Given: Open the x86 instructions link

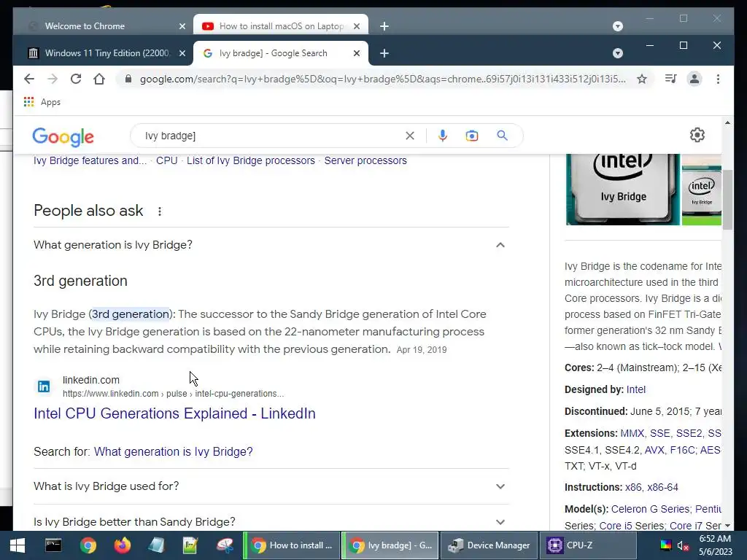Looking at the screenshot, I should point(633,487).
